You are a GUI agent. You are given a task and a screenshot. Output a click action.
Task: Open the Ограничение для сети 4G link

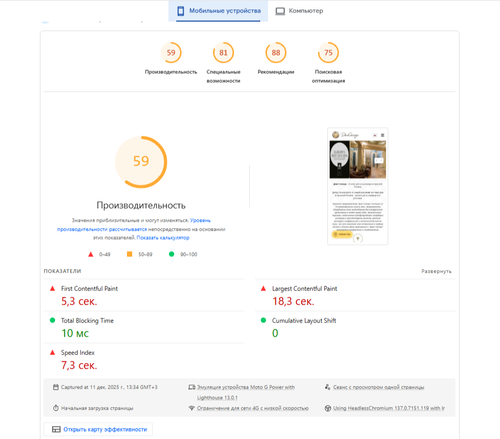[253, 408]
